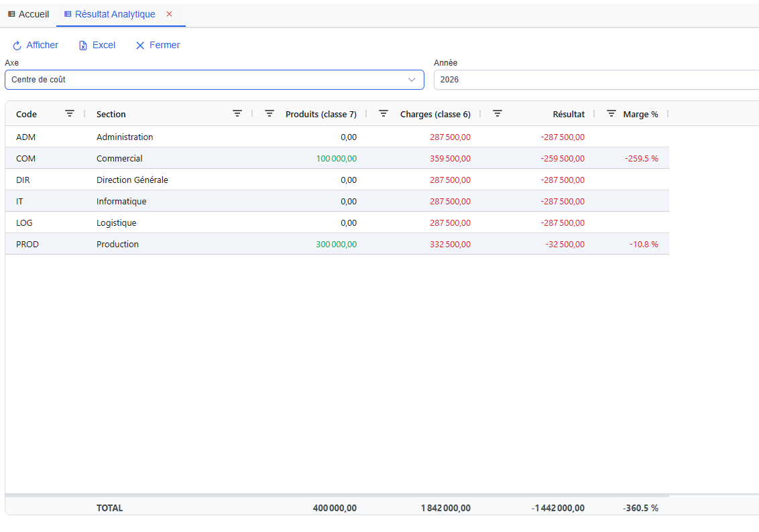Image resolution: width=759 pixels, height=532 pixels.
Task: Open filter for Charges (classe 6) column
Action: 384,114
